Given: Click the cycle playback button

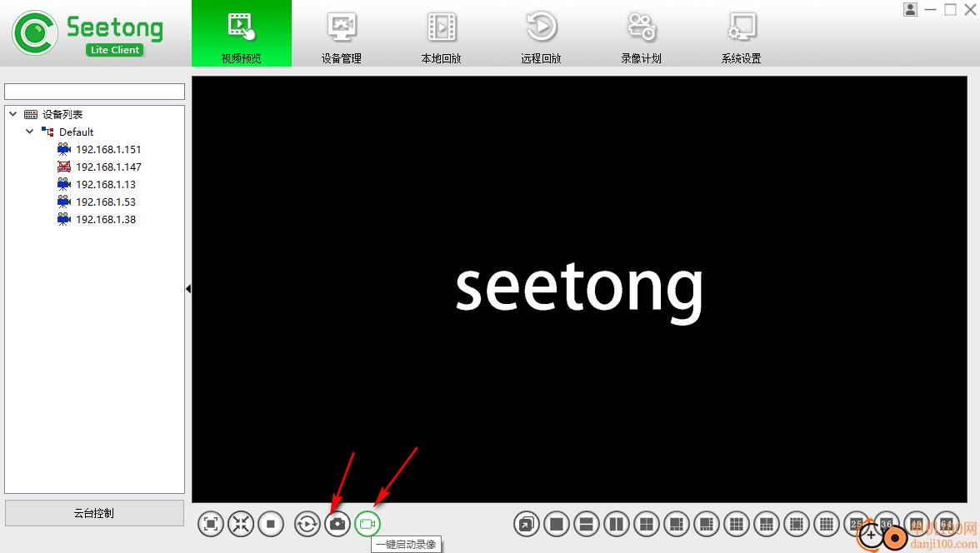Looking at the screenshot, I should pyautogui.click(x=307, y=524).
